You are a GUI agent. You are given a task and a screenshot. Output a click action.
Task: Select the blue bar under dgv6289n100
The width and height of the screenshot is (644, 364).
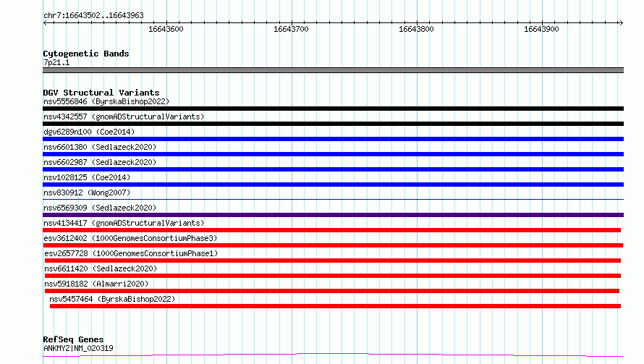click(333, 139)
